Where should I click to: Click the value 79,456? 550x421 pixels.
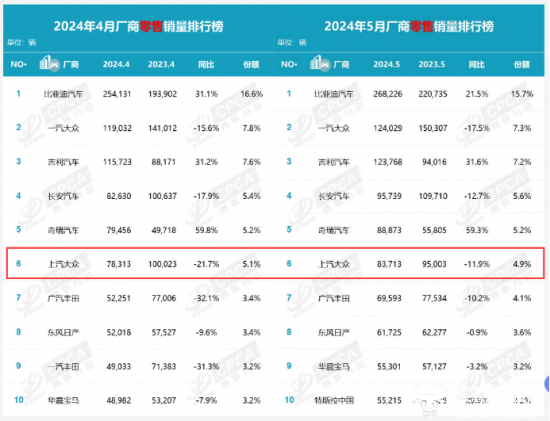coord(119,230)
